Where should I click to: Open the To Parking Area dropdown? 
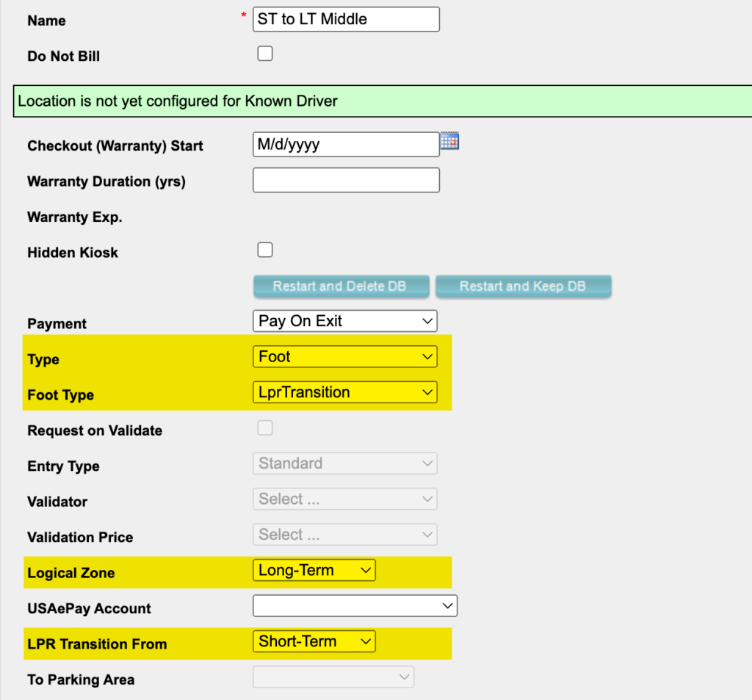point(333,677)
